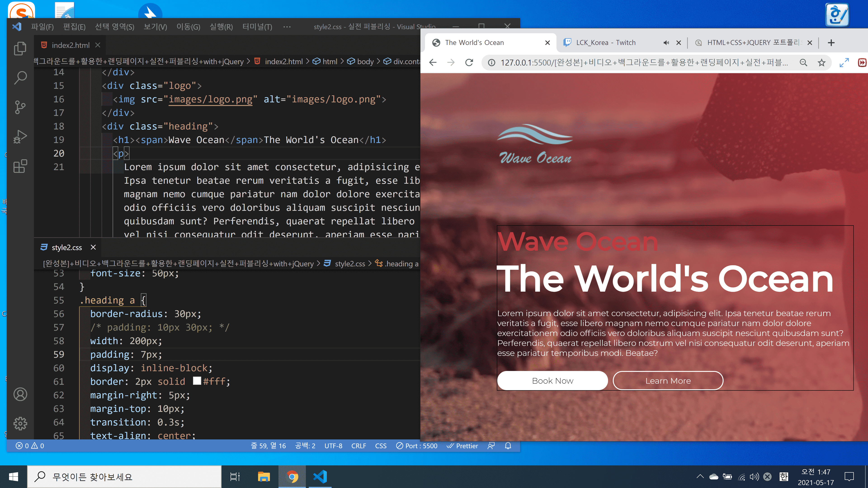The image size is (868, 488).
Task: Change CRLF line ending selection
Action: [x=359, y=446]
